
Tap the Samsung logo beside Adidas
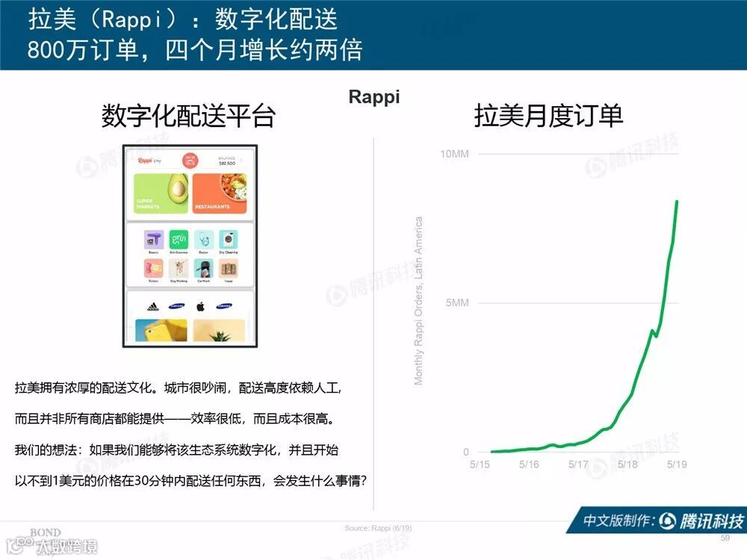coord(176,306)
